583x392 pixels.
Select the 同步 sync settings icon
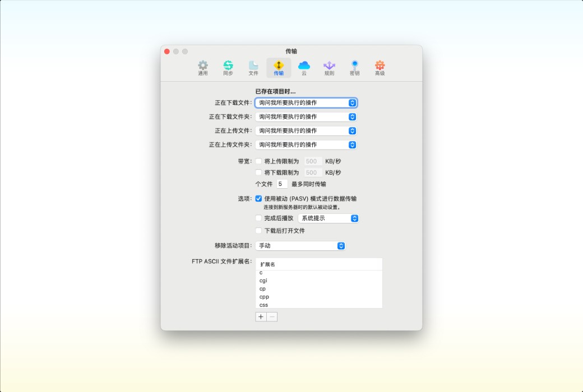228,67
